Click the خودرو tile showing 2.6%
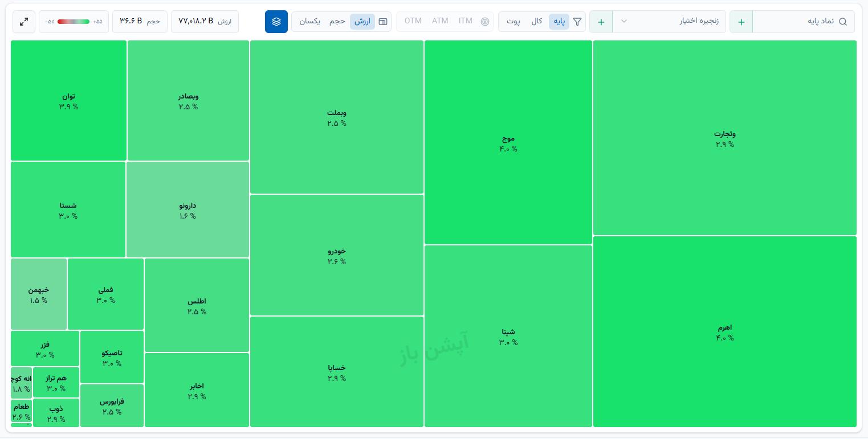The image size is (868, 439). tap(337, 255)
